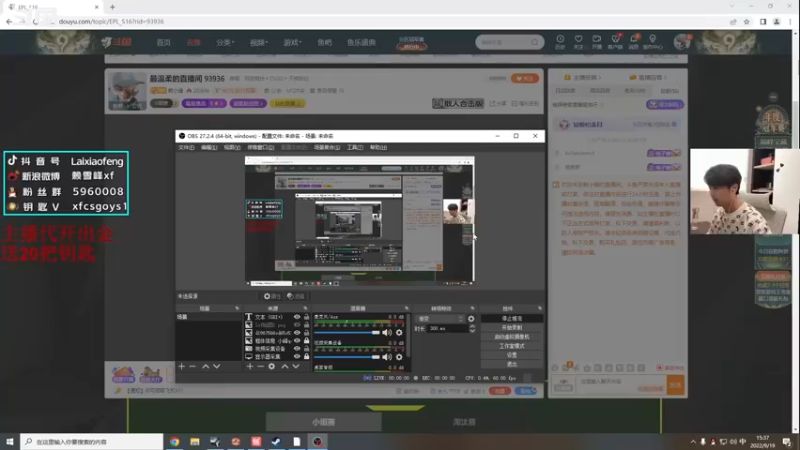800x450 pixels.
Task: Open OBS 编辑(E) menu
Action: [209, 147]
